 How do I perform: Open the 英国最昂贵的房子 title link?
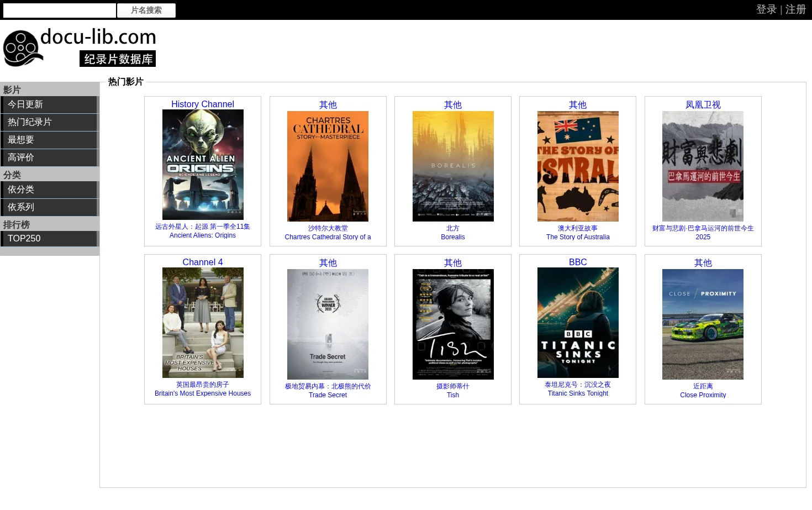(203, 389)
